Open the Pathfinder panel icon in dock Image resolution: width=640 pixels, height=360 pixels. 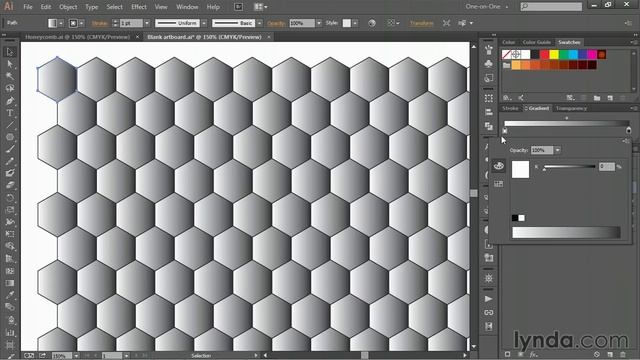click(489, 126)
